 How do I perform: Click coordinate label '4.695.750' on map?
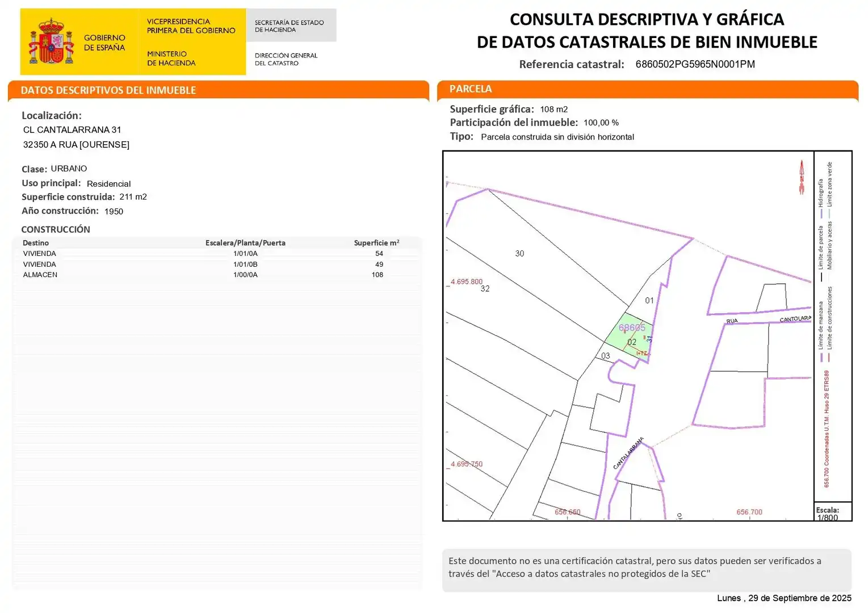click(466, 464)
